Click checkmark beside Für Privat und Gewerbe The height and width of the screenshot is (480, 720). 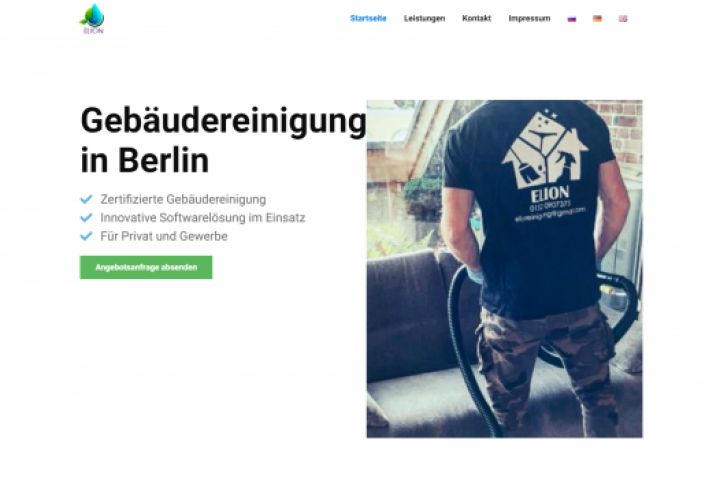click(x=86, y=236)
